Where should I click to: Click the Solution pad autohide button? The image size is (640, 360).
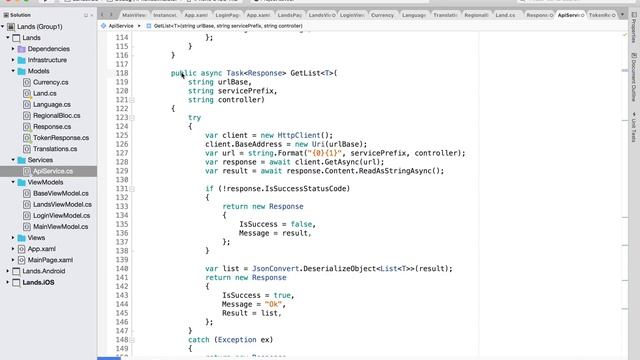(86, 15)
